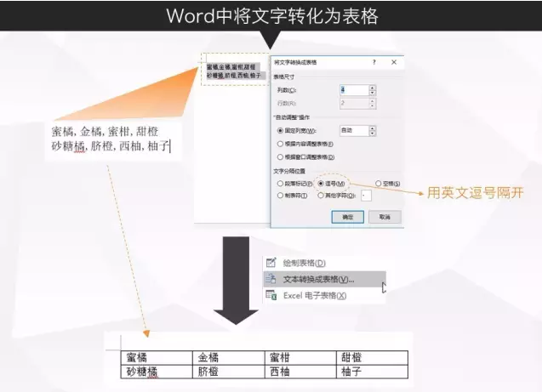The width and height of the screenshot is (542, 392).
Task: Choose 逗号 as text separator
Action: [x=321, y=183]
